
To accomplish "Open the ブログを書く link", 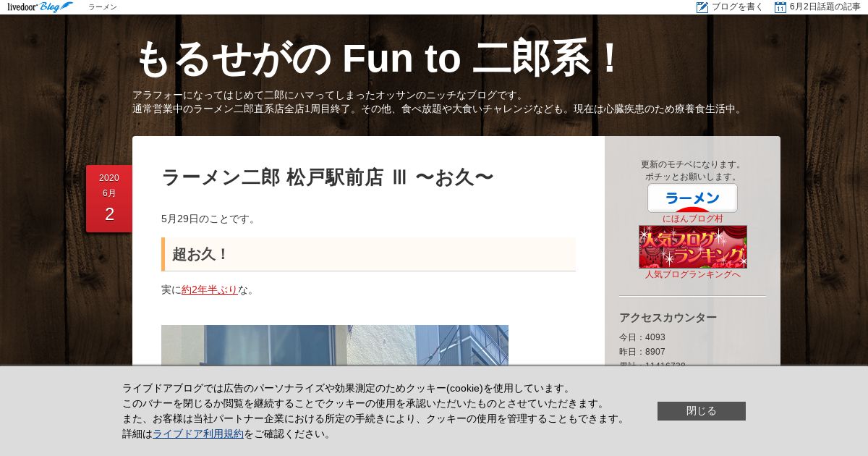I will pyautogui.click(x=737, y=7).
